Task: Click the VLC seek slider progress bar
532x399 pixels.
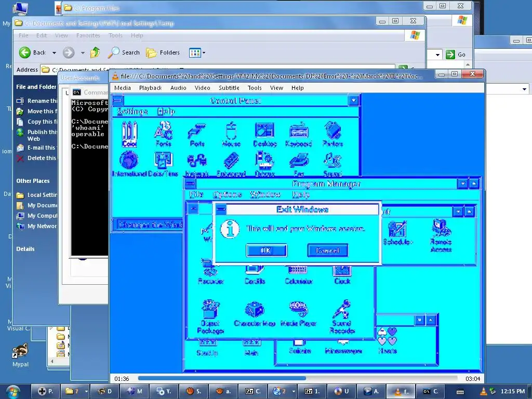Action: tap(299, 378)
